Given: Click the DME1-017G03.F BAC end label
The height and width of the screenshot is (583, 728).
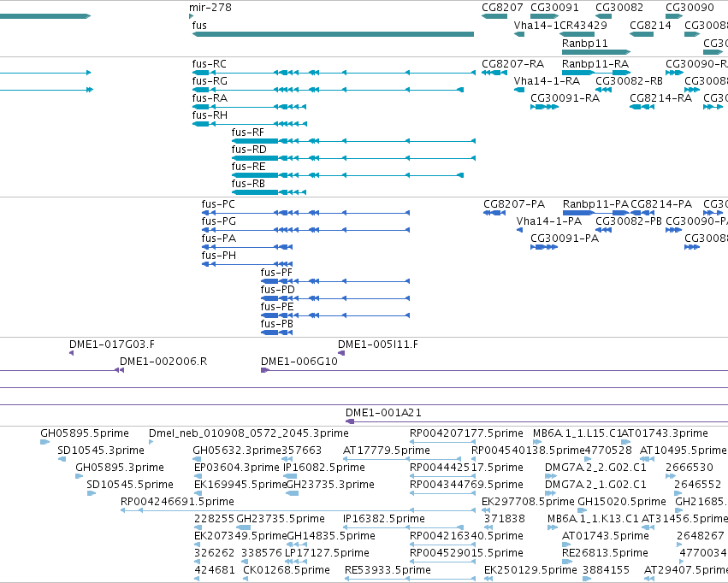Looking at the screenshot, I should click(x=112, y=344).
